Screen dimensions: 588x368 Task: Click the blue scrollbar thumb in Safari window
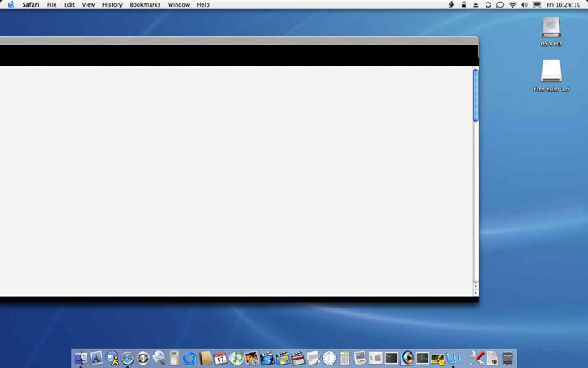[x=475, y=95]
